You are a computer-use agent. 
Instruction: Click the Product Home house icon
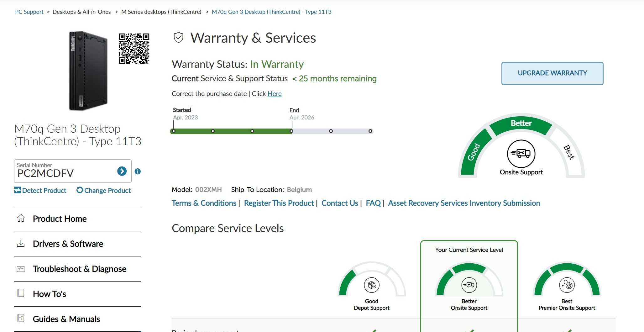pos(21,218)
